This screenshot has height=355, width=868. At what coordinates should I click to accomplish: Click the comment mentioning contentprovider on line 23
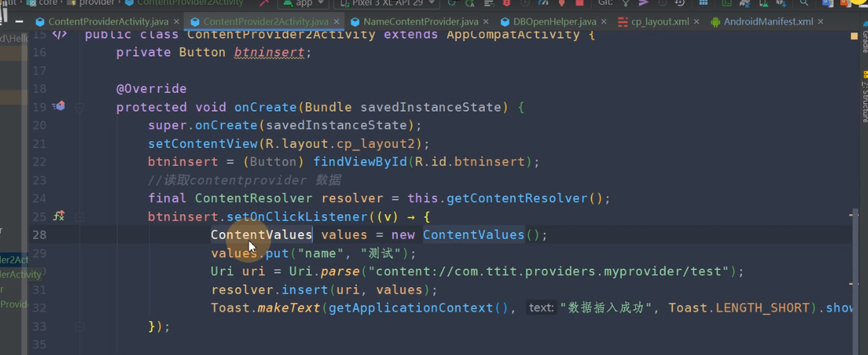coord(244,181)
